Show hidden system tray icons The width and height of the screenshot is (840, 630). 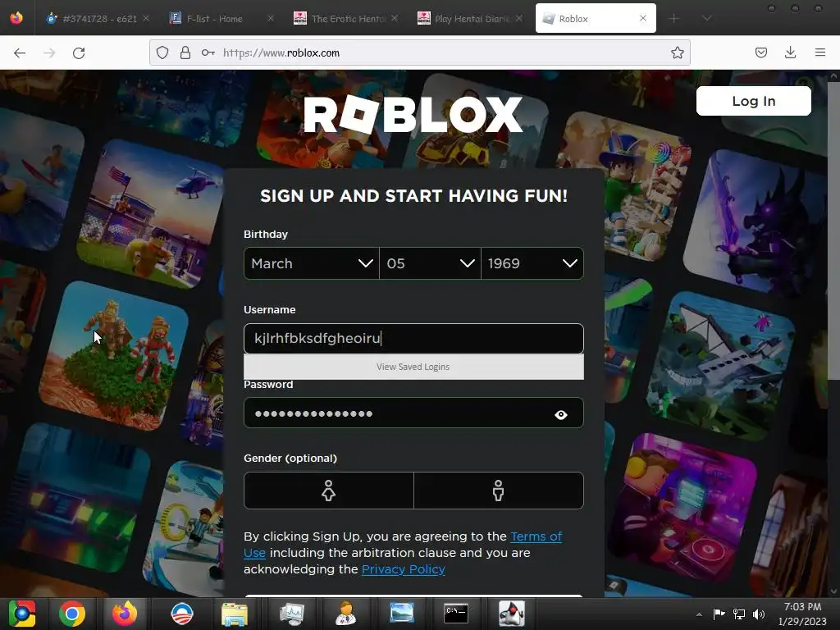[x=699, y=614]
